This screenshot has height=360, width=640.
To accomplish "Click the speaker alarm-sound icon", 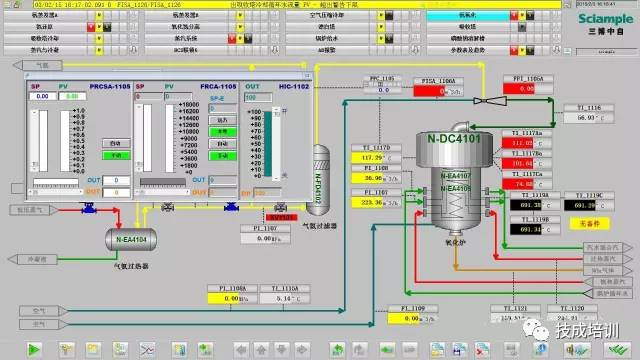I will (x=577, y=350).
